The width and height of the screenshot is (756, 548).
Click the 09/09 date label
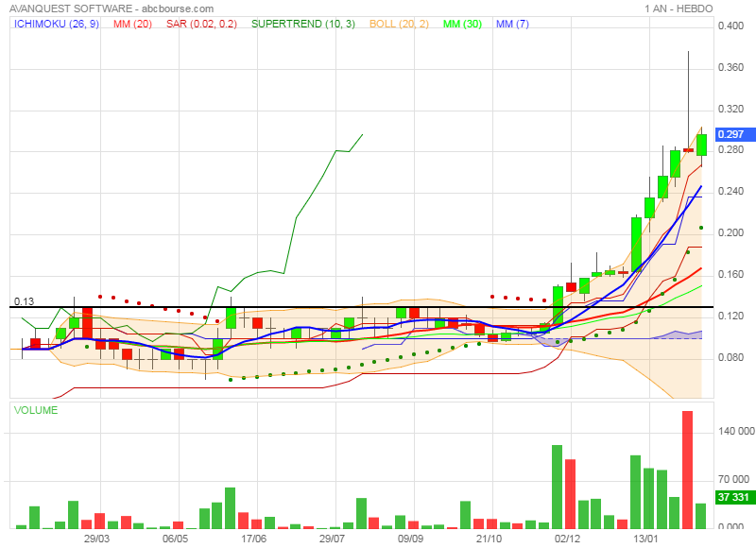[410, 539]
